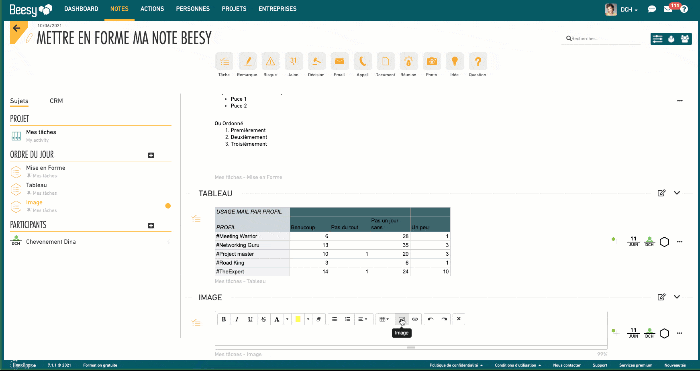
Task: Toggle strikethrough formatting in the editor
Action: (263, 319)
